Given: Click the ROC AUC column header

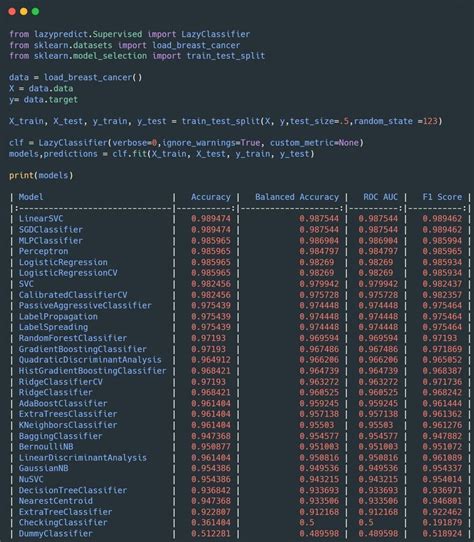Looking at the screenshot, I should 381,197.
